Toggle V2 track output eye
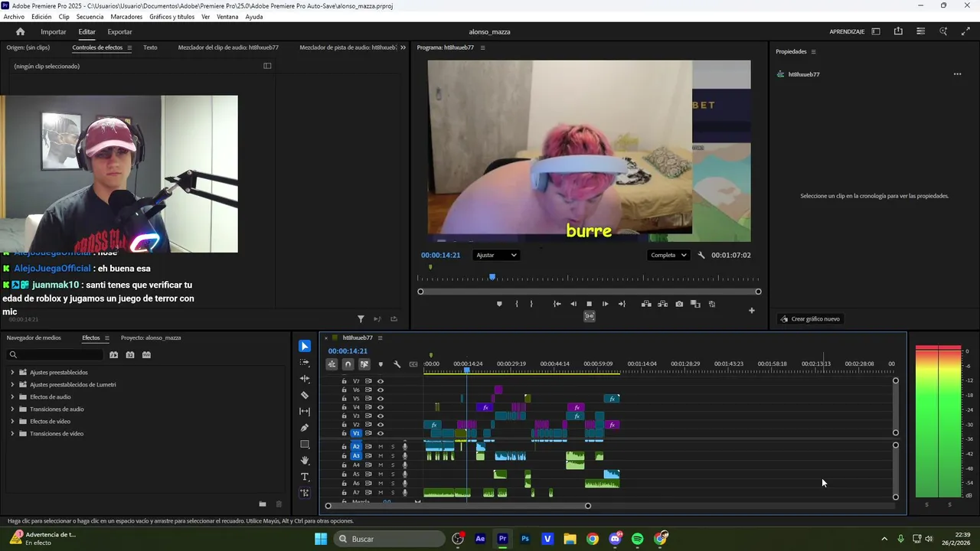Image resolution: width=980 pixels, height=551 pixels. click(x=381, y=425)
